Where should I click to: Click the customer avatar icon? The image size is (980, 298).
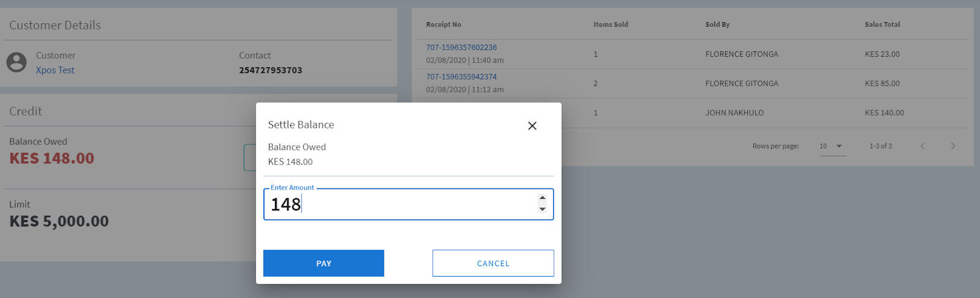click(x=17, y=62)
